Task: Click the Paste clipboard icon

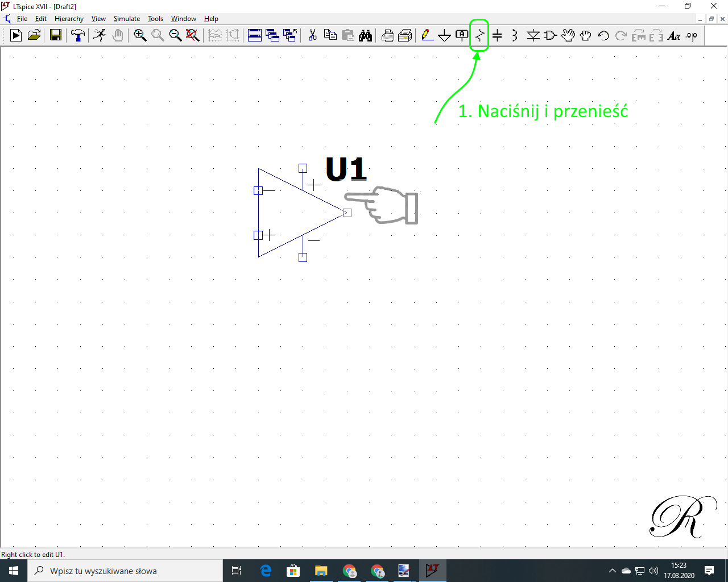Action: [348, 36]
